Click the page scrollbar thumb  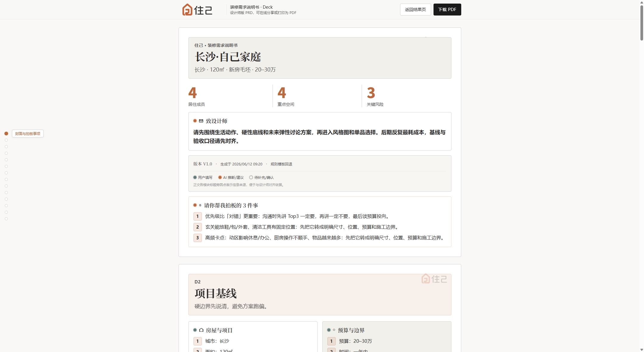tap(642, 22)
